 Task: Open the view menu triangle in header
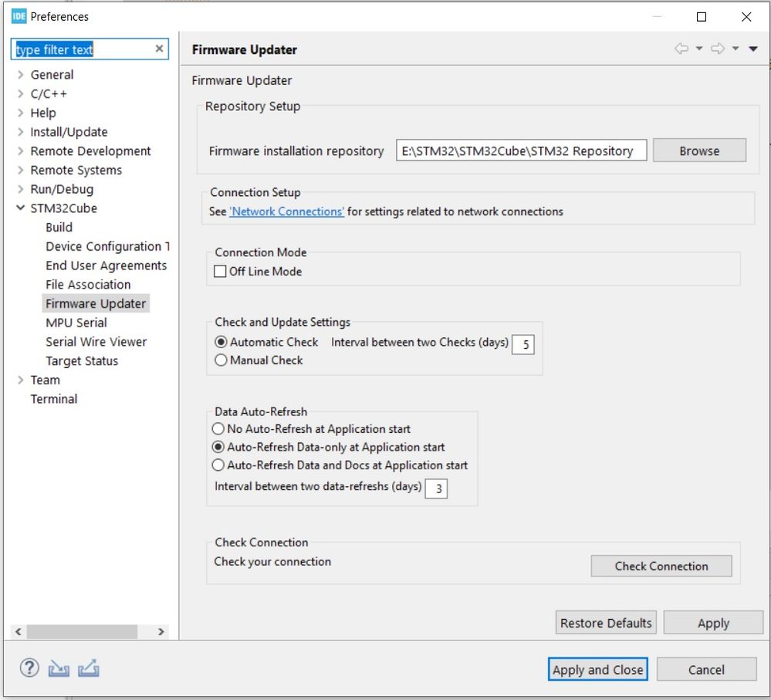(x=752, y=48)
